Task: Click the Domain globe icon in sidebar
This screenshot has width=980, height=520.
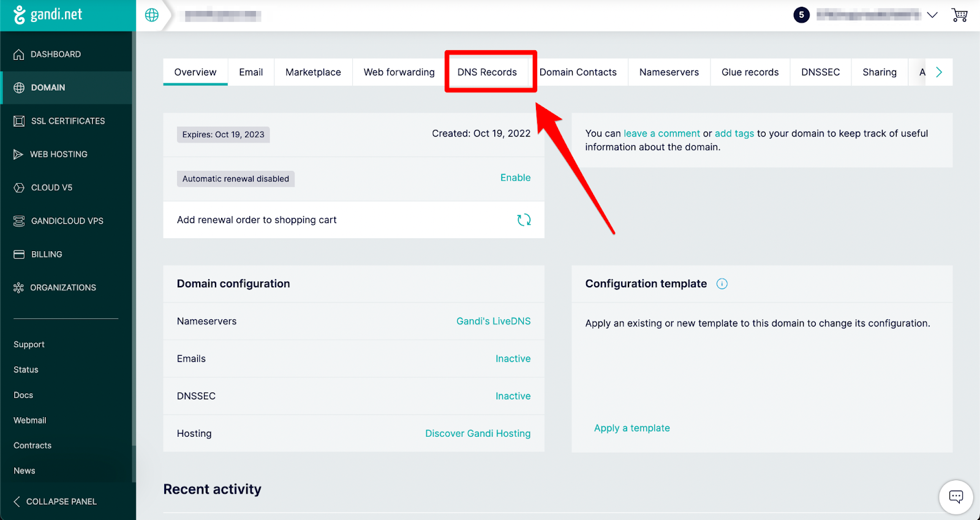Action: 19,88
